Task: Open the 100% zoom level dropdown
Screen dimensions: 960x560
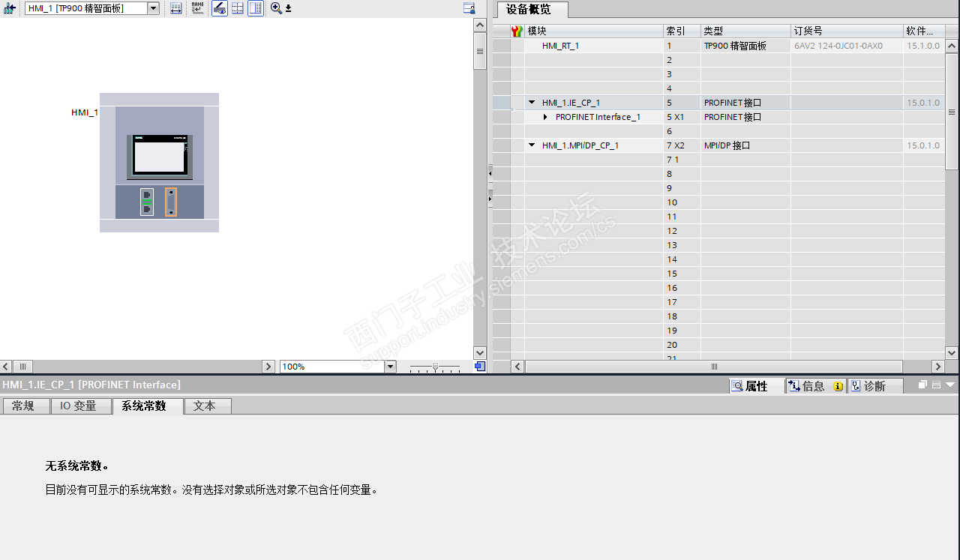Action: pyautogui.click(x=390, y=367)
